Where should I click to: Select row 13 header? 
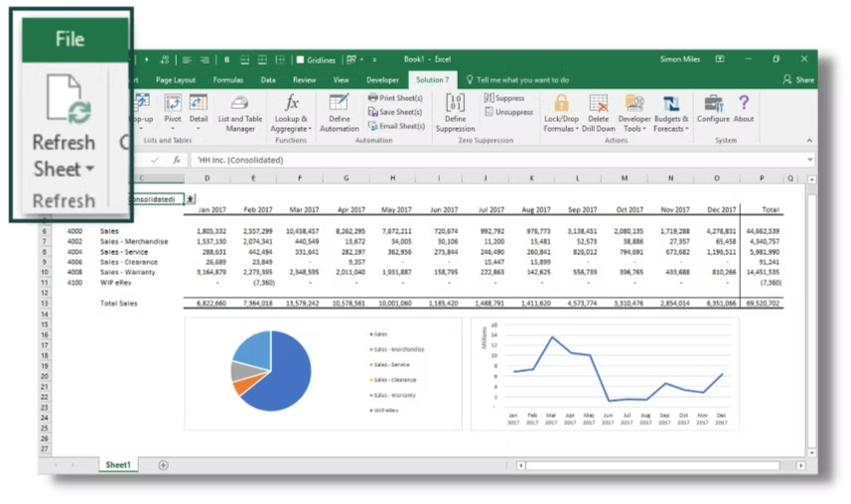point(45,304)
